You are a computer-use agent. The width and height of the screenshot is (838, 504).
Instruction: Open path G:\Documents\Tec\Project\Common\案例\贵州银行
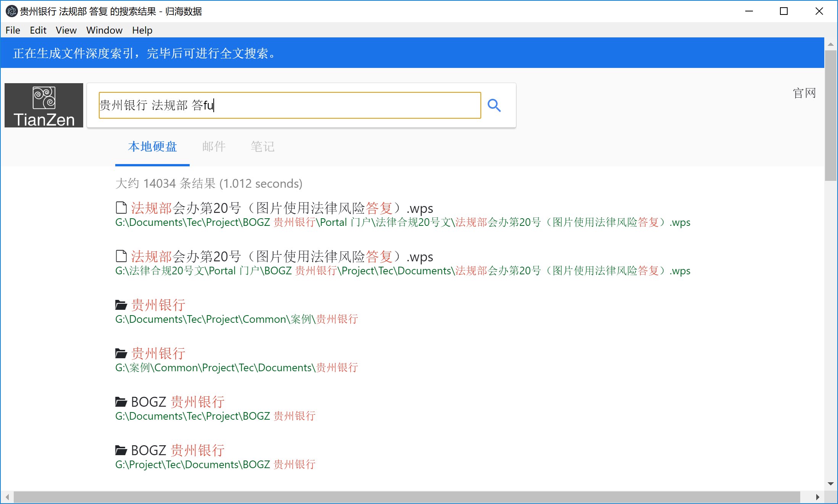coord(236,319)
